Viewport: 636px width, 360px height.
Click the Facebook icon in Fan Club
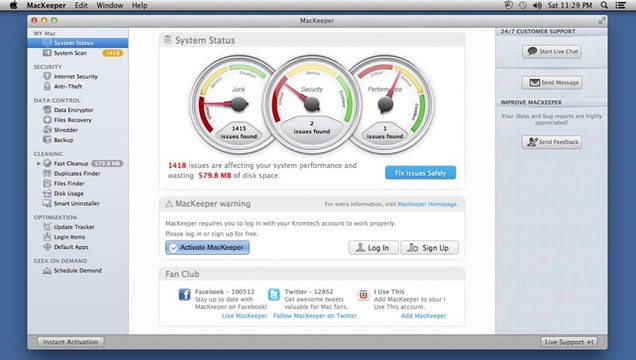(x=185, y=294)
